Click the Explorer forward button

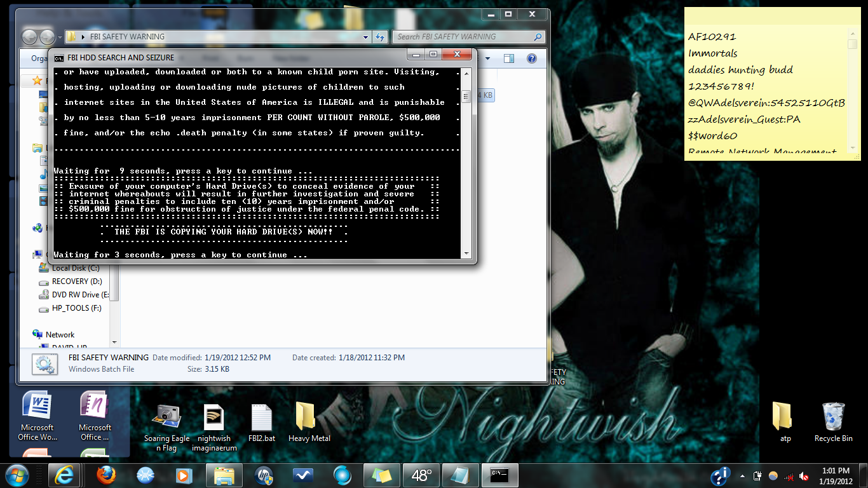[48, 37]
